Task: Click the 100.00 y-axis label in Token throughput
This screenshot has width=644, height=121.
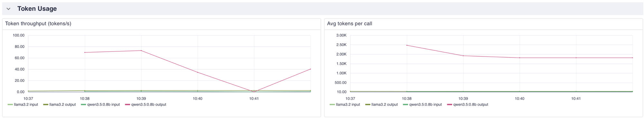Action: click(18, 35)
